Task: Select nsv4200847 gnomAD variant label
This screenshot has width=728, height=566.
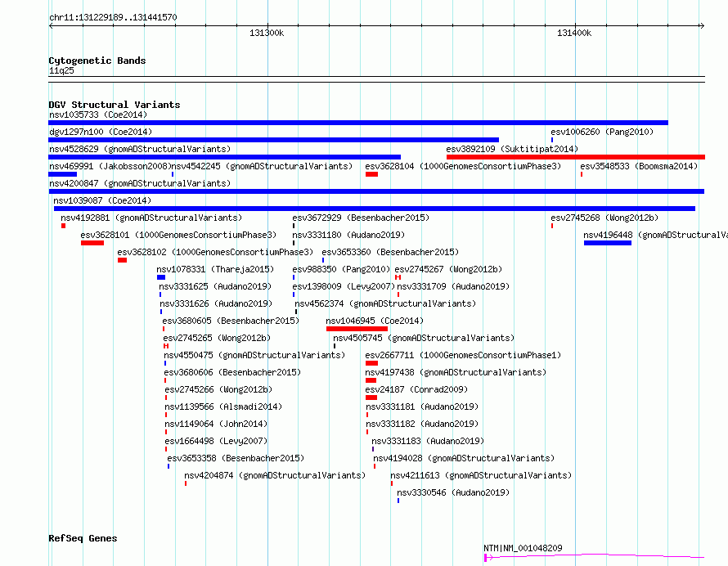Action: coord(140,183)
